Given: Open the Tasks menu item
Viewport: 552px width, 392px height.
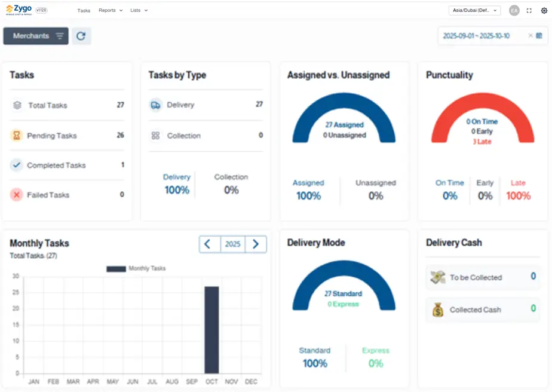Looking at the screenshot, I should tap(84, 10).
